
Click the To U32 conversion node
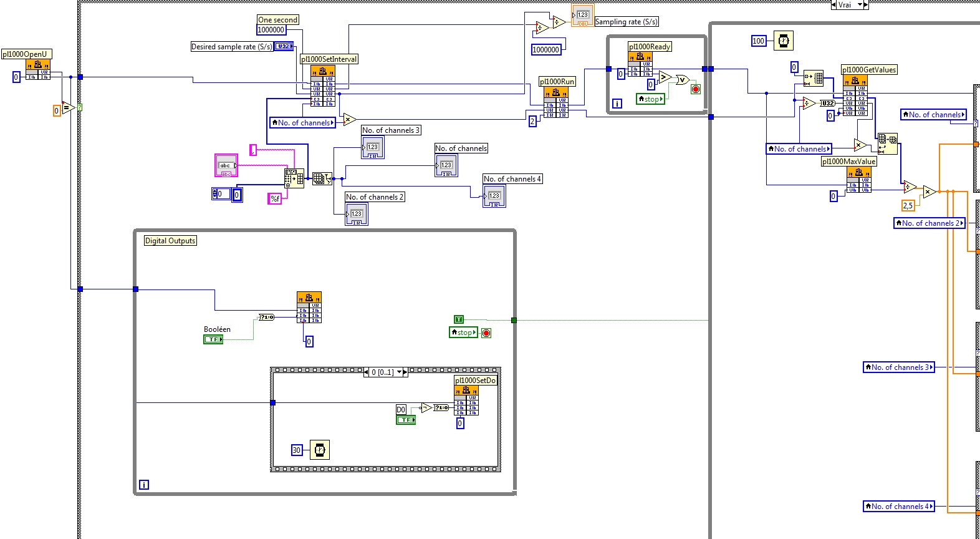coord(827,103)
